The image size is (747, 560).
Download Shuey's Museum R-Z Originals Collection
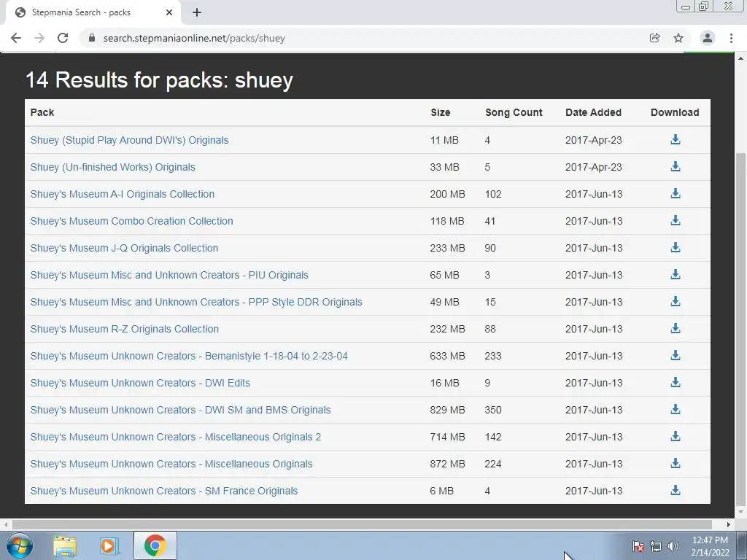click(675, 329)
